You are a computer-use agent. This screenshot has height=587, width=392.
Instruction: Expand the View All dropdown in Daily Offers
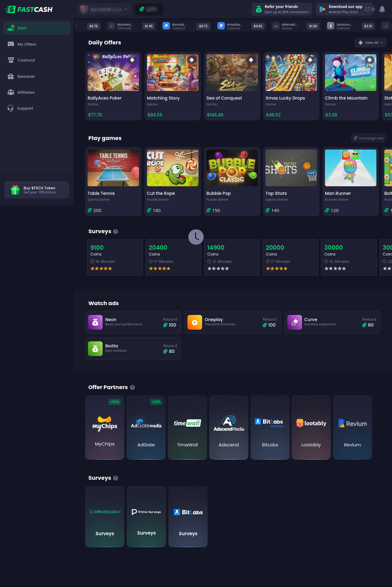click(370, 43)
